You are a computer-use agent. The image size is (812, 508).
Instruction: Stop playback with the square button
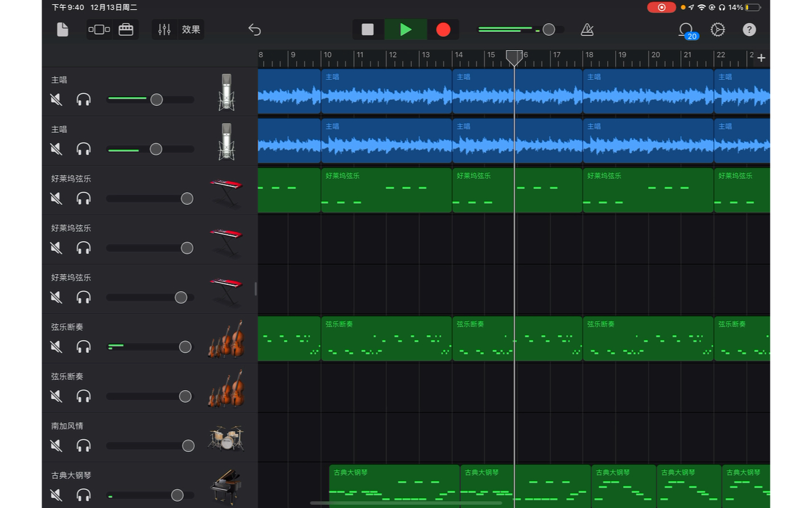(x=368, y=30)
